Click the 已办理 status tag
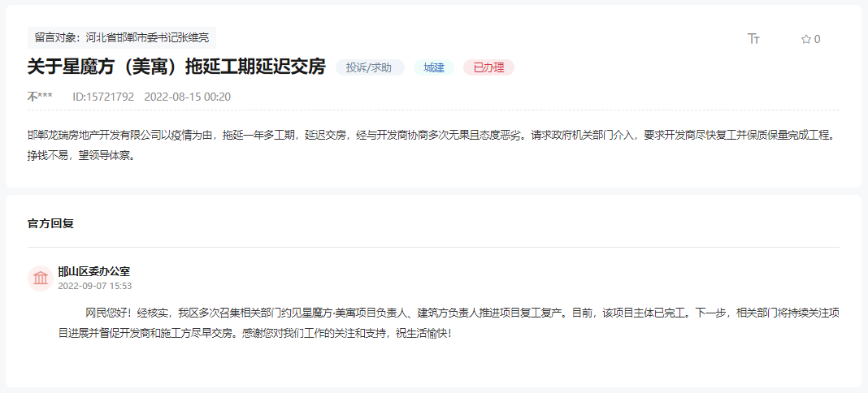The height and width of the screenshot is (393, 868). (488, 67)
